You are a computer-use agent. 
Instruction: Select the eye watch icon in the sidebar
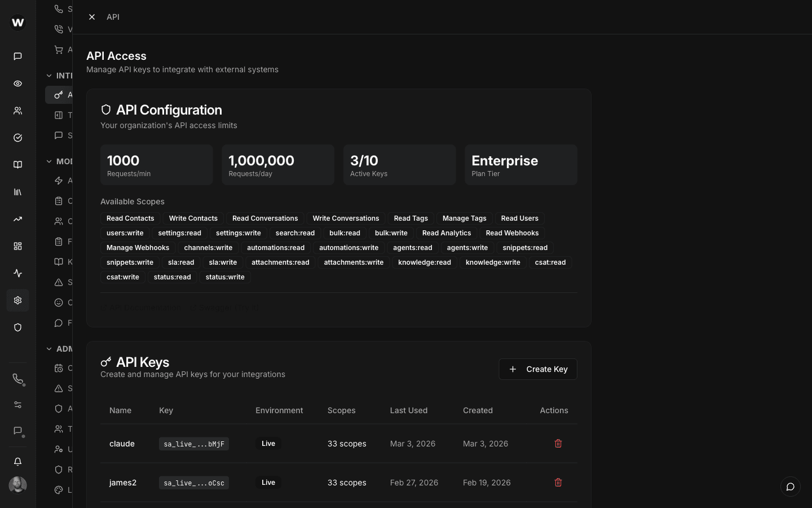tap(17, 83)
